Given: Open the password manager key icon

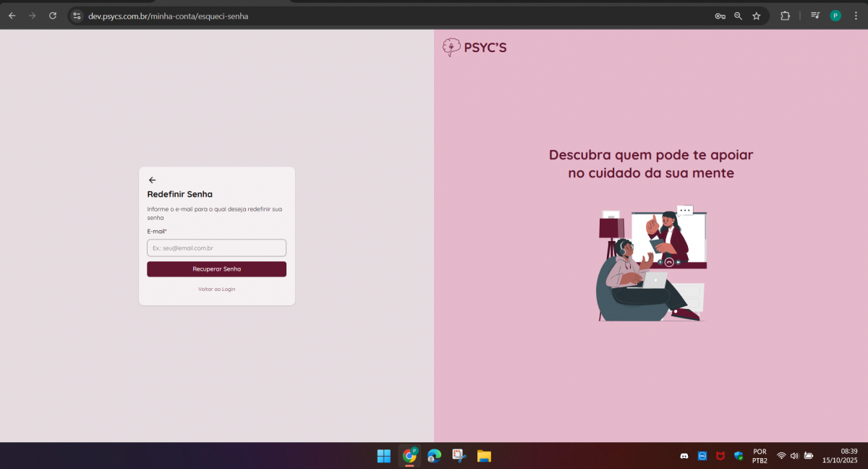Looking at the screenshot, I should point(720,16).
